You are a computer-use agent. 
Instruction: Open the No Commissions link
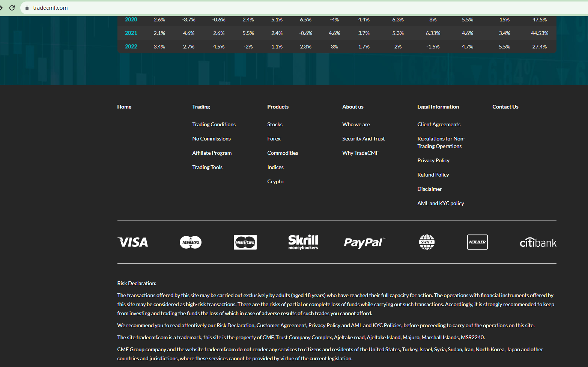211,139
